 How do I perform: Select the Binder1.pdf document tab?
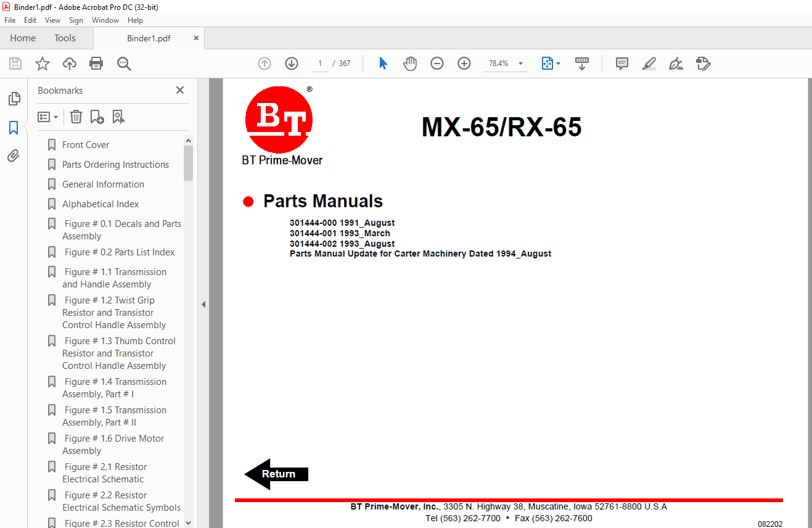click(x=149, y=38)
